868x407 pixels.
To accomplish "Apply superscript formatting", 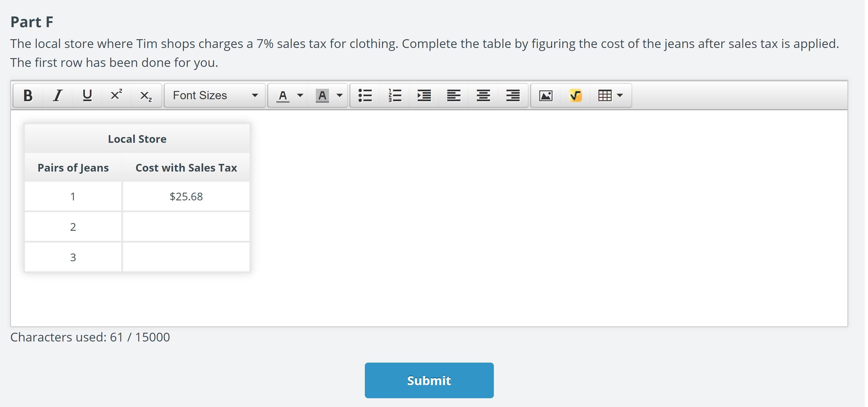I will [116, 95].
